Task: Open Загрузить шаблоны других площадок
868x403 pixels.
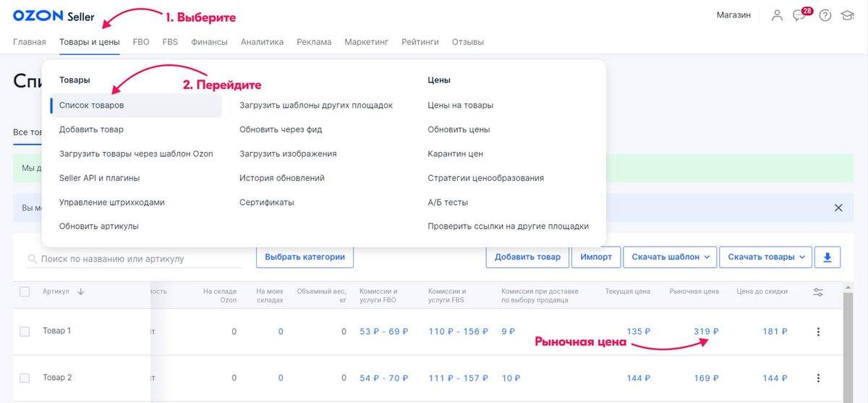Action: (316, 106)
